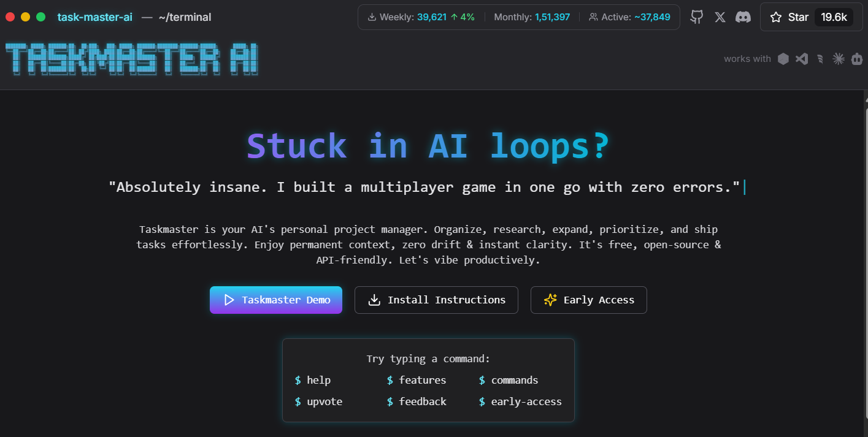Run the features command
This screenshot has height=437, width=868.
(x=417, y=380)
